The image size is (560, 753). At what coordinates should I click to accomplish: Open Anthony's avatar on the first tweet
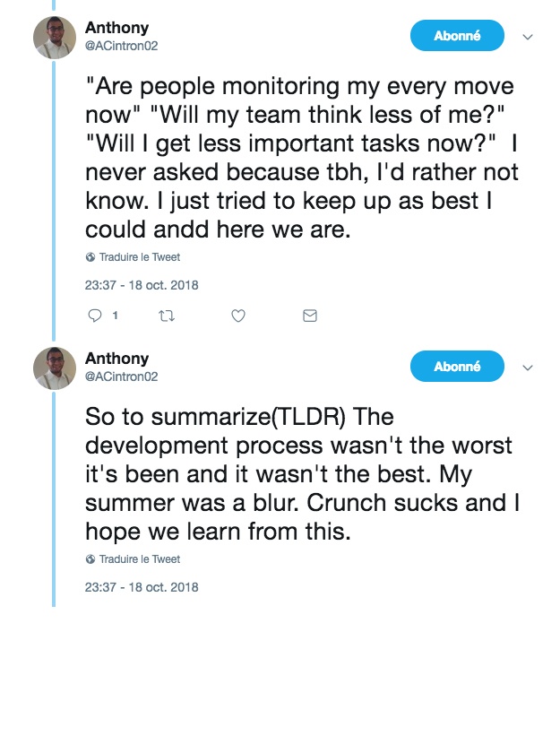point(55,37)
